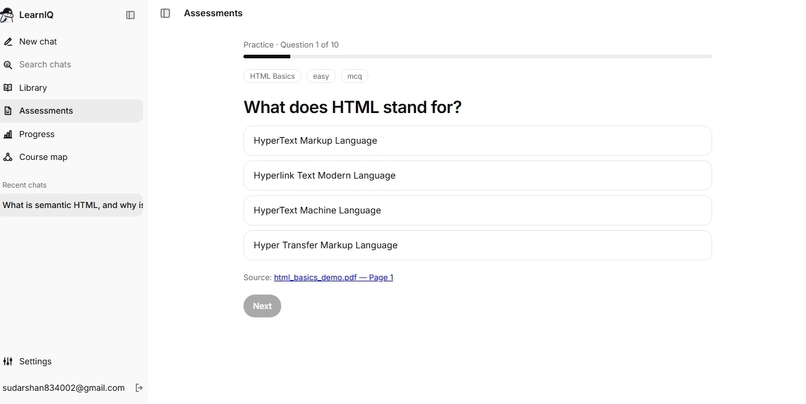The width and height of the screenshot is (806, 404).
Task: Click the 'Recent chats' heading
Action: pos(24,185)
